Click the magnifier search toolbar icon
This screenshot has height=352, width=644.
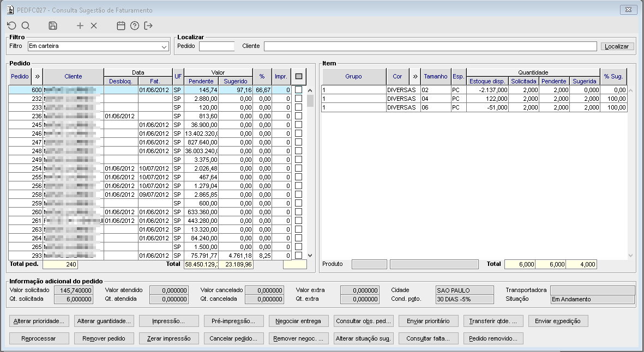pos(26,26)
